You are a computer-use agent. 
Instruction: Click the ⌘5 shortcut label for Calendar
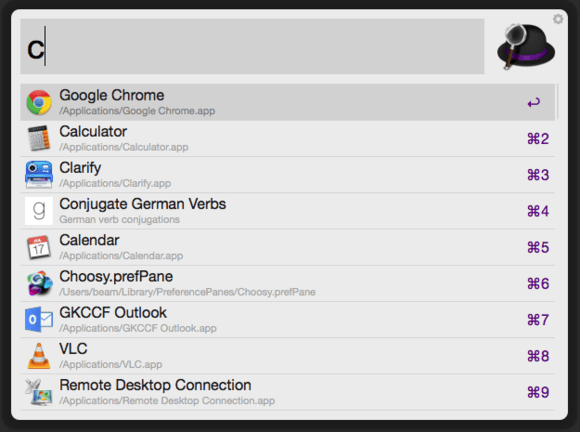point(538,247)
